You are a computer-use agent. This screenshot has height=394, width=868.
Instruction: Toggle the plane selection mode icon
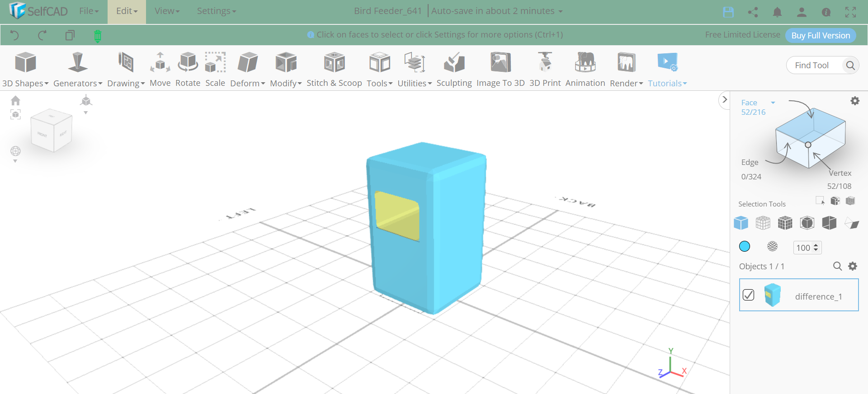852,223
